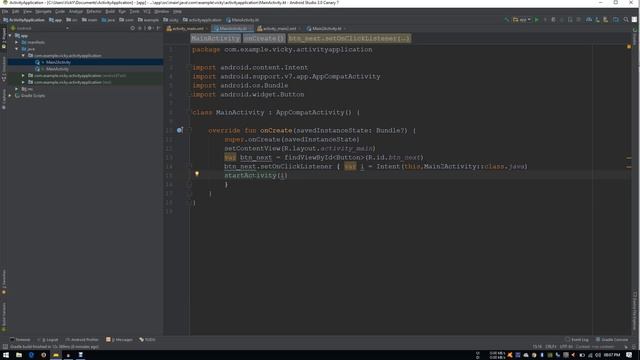Click the scroll-from-source target icon in Project panel
Viewport: 640px width, 360px height.
coord(133,28)
